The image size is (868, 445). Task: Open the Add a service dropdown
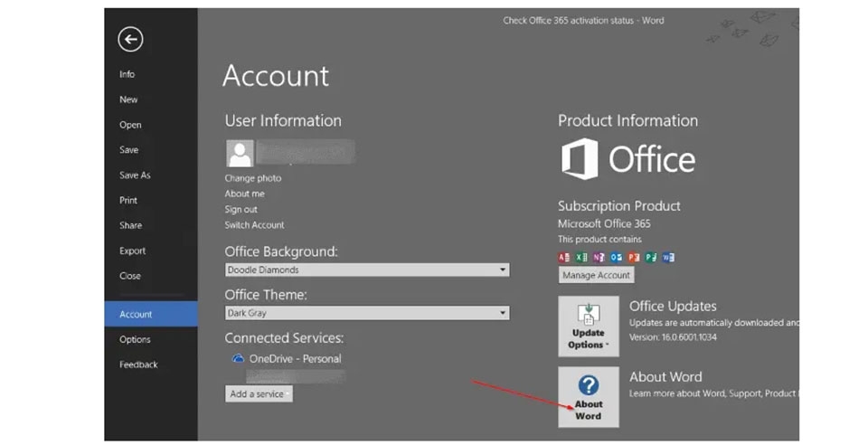tap(259, 394)
